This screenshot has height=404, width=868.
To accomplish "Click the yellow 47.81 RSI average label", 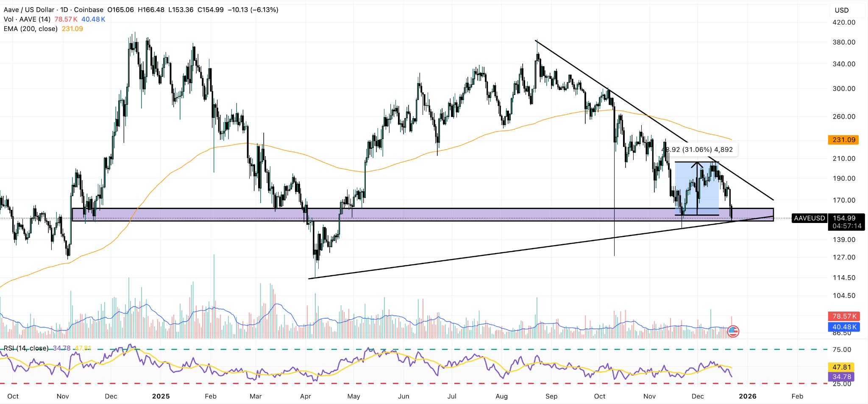I will 841,367.
